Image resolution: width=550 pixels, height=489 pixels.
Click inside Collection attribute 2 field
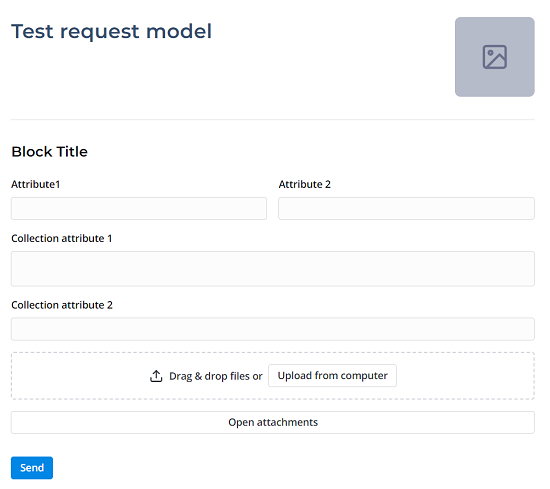273,329
